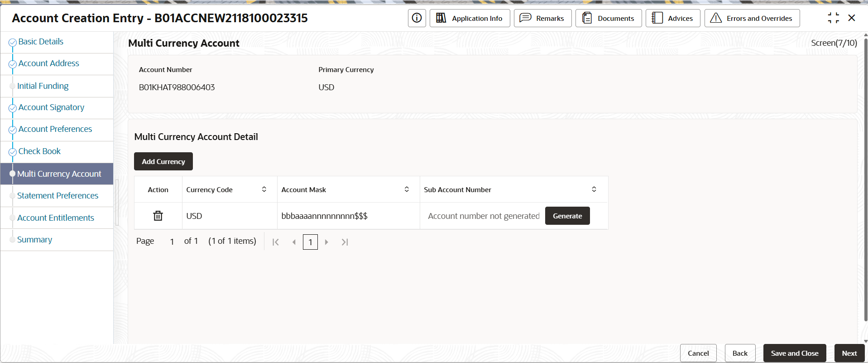Screen dimensions: 868x363
Task: Open the Advices panel
Action: click(673, 18)
